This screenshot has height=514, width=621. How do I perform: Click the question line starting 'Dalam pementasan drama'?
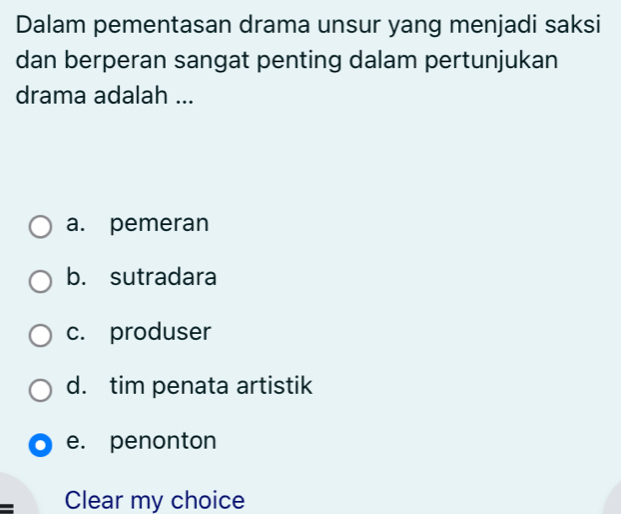(308, 22)
